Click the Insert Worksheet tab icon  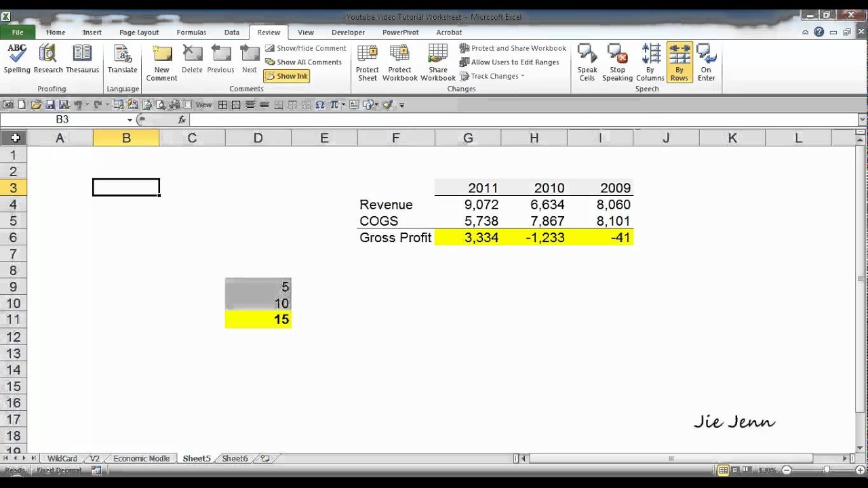(265, 459)
